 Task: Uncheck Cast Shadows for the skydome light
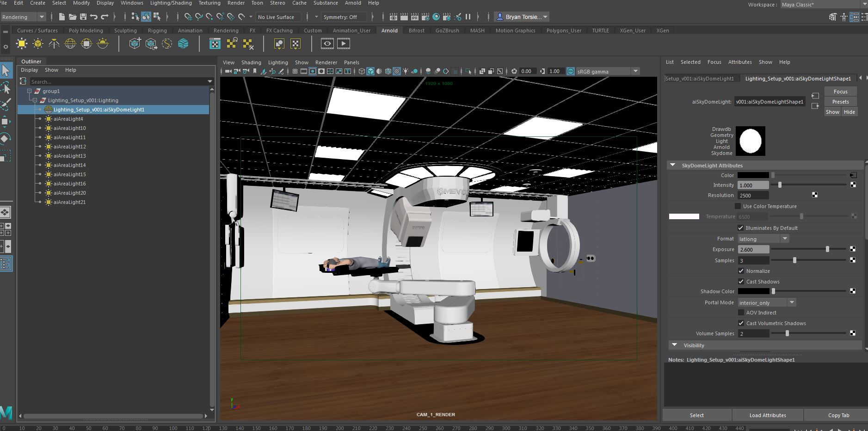(x=741, y=282)
